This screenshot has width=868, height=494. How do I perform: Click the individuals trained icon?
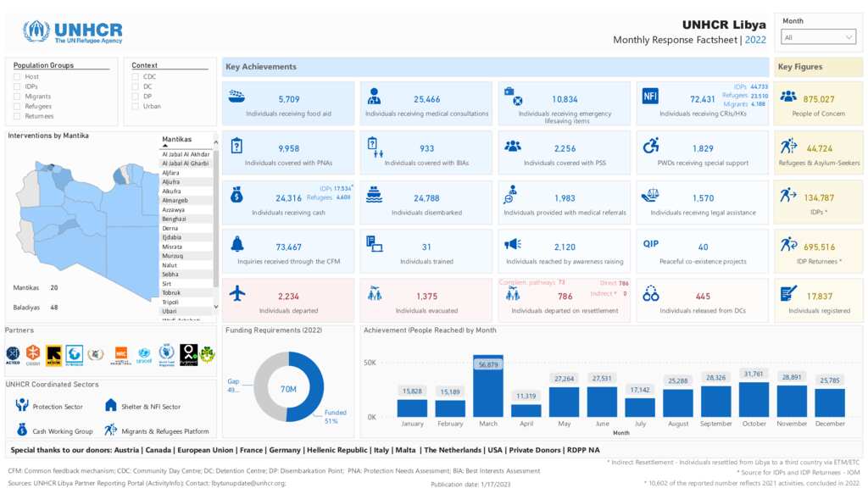point(374,244)
